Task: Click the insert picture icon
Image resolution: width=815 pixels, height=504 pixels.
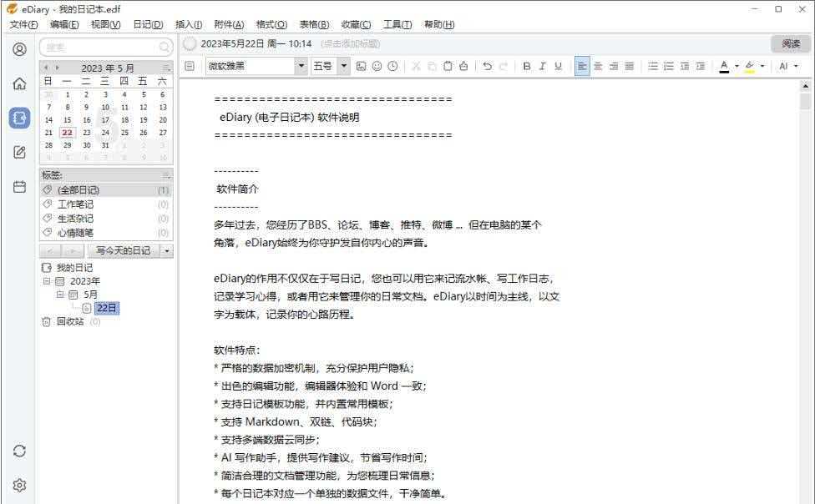Action: coord(360,65)
